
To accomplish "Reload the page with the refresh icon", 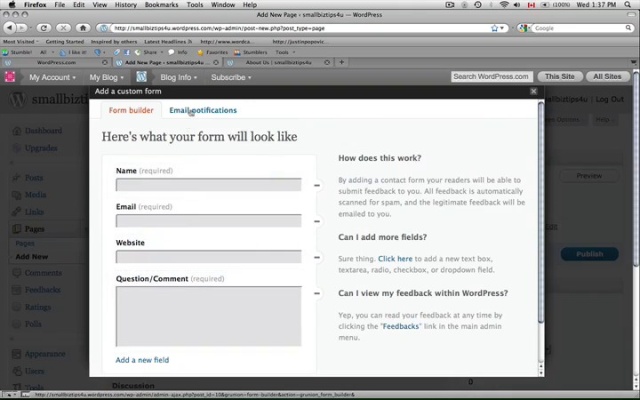I will coord(44,28).
